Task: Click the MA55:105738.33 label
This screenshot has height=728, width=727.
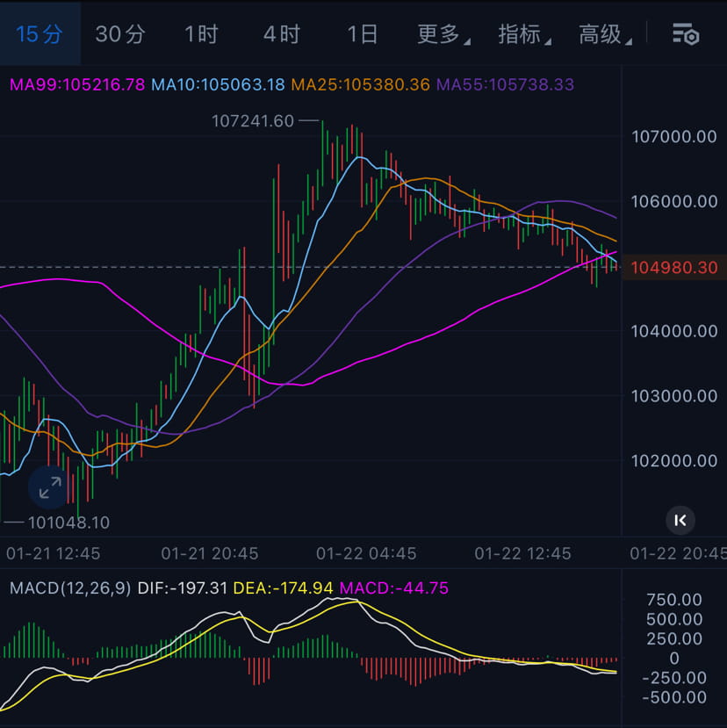Action: click(x=506, y=84)
